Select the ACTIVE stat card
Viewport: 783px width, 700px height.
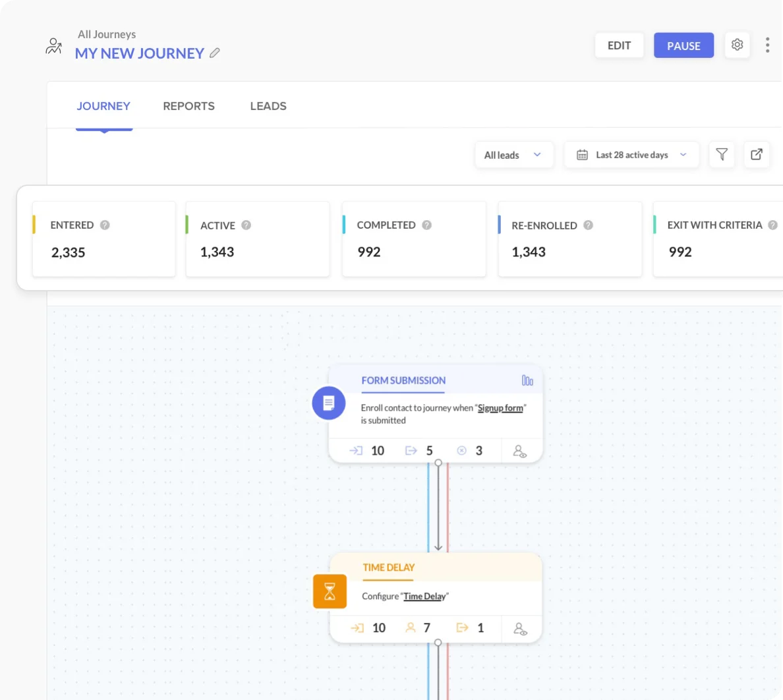[x=258, y=239]
